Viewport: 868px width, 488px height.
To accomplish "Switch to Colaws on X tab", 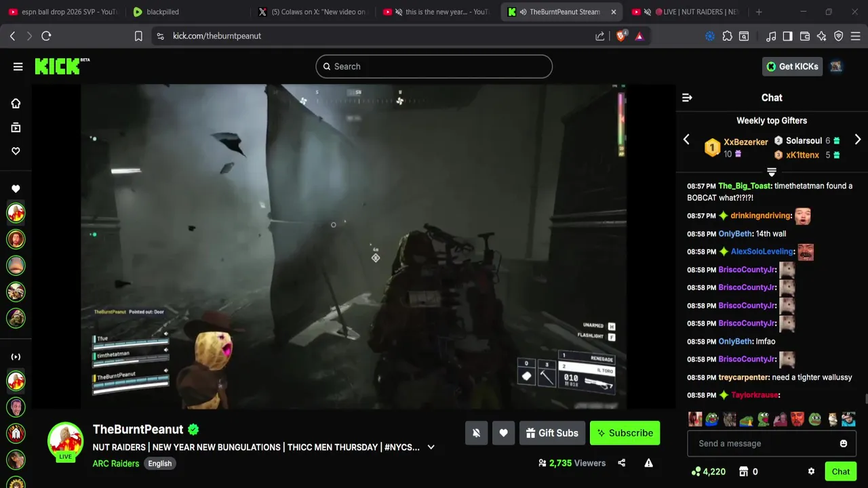I will [x=312, y=12].
